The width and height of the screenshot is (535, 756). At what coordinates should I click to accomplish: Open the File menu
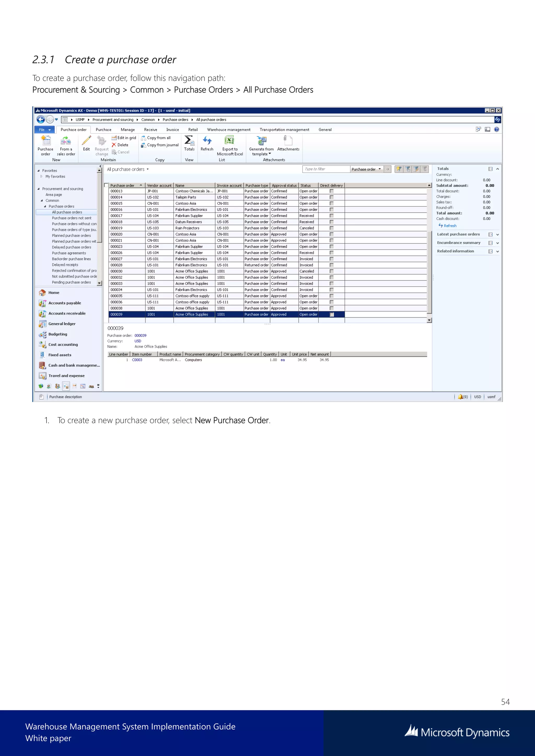coord(44,129)
